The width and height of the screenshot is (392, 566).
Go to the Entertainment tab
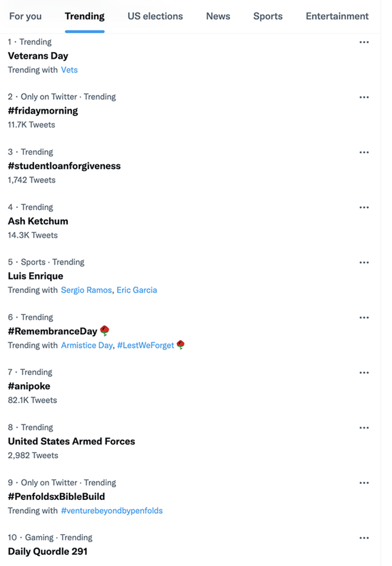[x=337, y=16]
